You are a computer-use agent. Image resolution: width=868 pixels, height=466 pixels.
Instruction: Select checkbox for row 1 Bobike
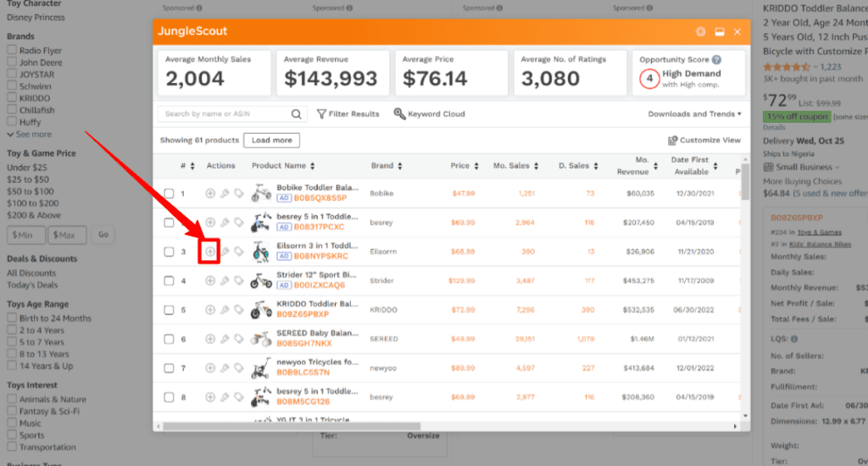click(x=169, y=193)
